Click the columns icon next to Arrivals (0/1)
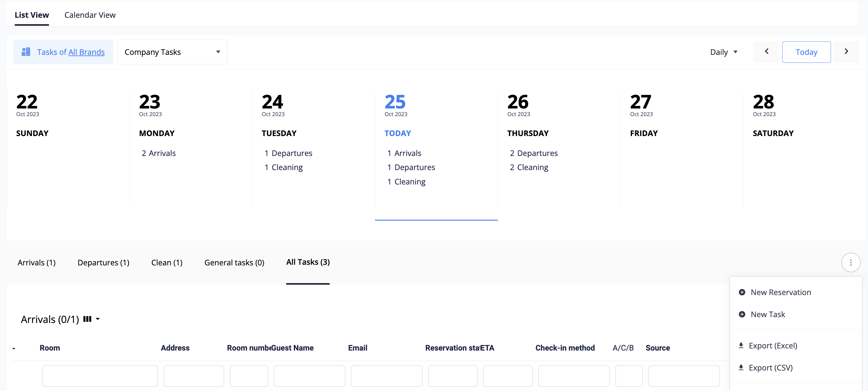The height and width of the screenshot is (391, 868). (x=87, y=319)
